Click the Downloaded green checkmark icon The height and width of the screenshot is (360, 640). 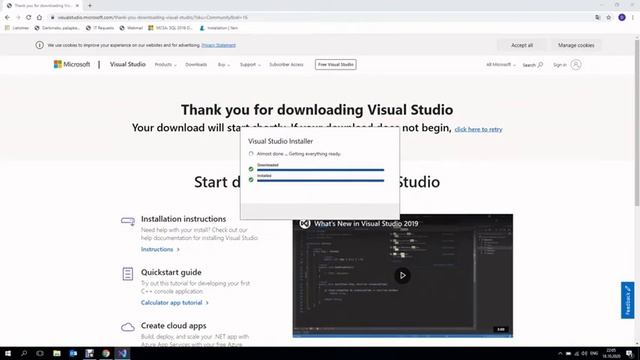tap(251, 169)
